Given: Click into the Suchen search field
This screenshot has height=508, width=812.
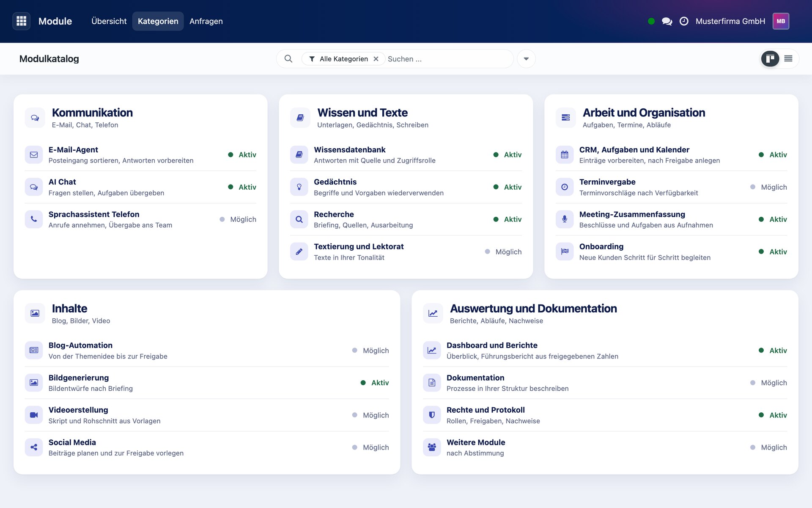Looking at the screenshot, I should [x=448, y=59].
